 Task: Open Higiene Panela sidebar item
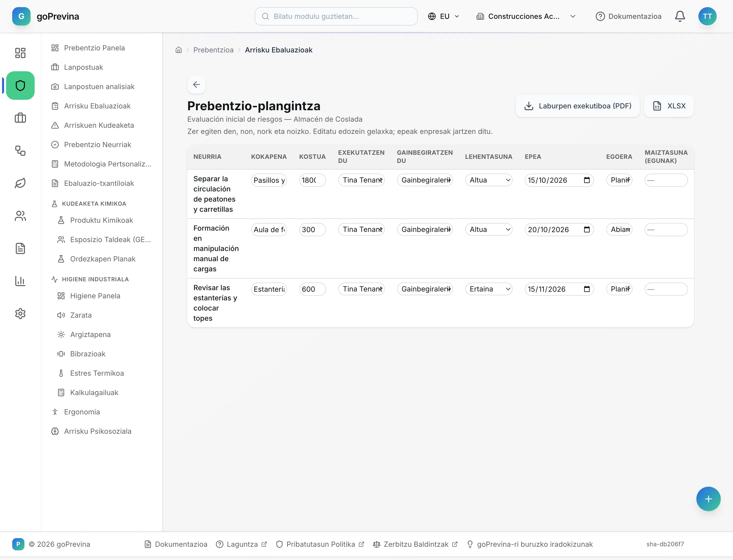point(105,296)
